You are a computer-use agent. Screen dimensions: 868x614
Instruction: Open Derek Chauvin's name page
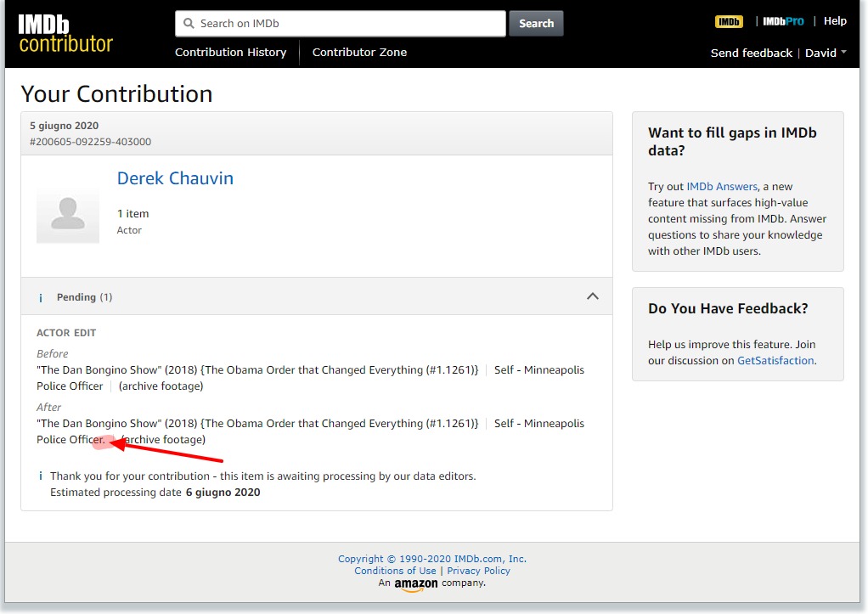(x=175, y=178)
